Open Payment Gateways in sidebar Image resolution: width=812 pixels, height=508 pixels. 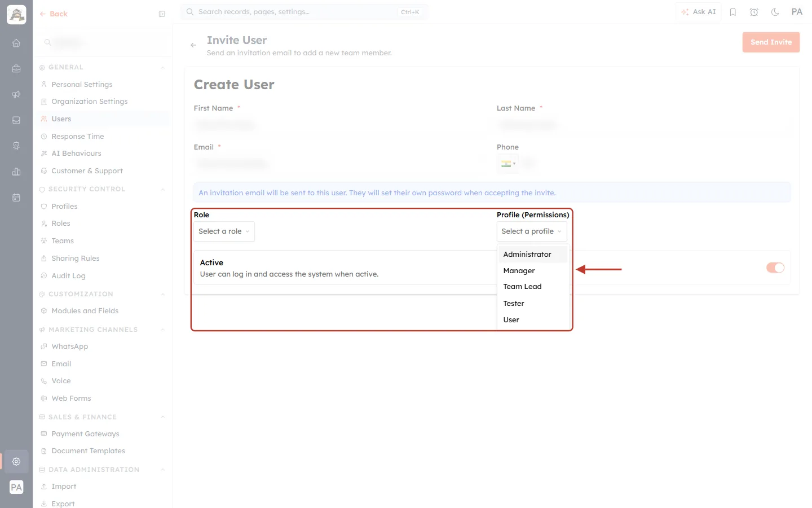(85, 434)
